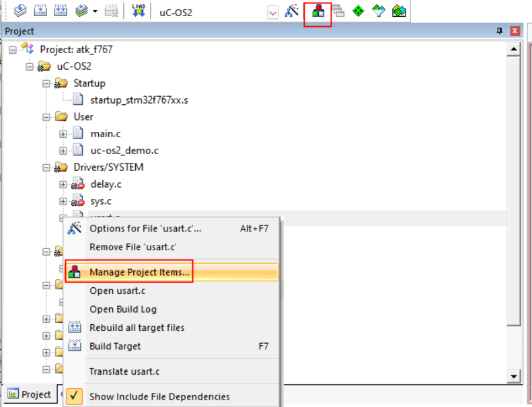Open Options for Target magic wand icon

291,11
